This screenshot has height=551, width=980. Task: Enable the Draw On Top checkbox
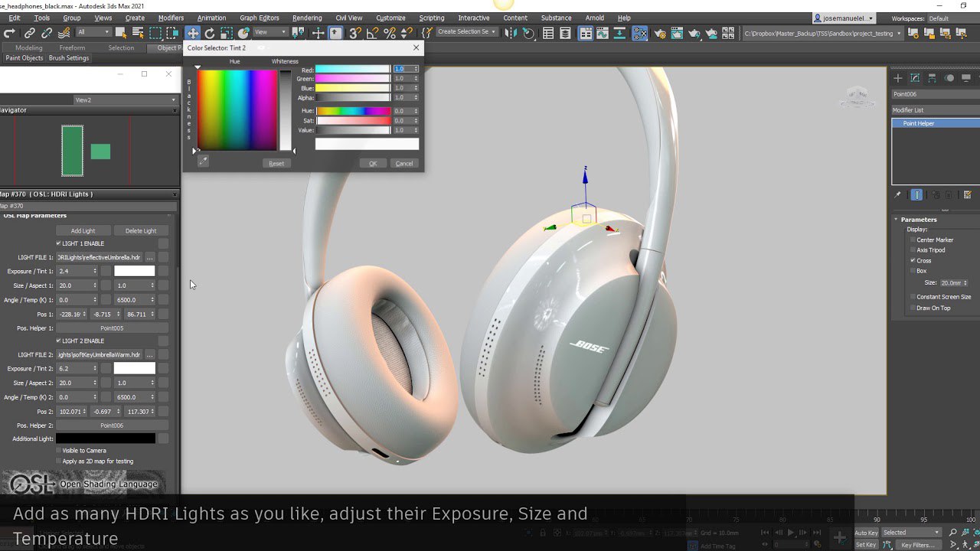pyautogui.click(x=913, y=308)
